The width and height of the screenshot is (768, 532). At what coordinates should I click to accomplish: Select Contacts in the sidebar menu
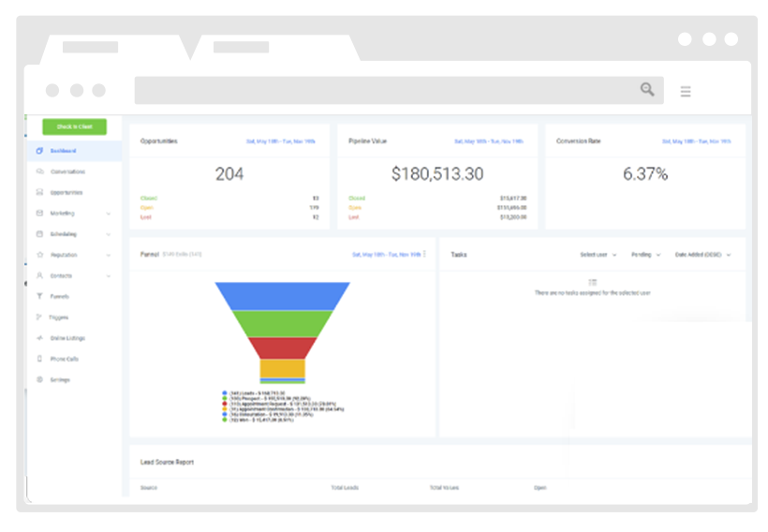[x=62, y=276]
